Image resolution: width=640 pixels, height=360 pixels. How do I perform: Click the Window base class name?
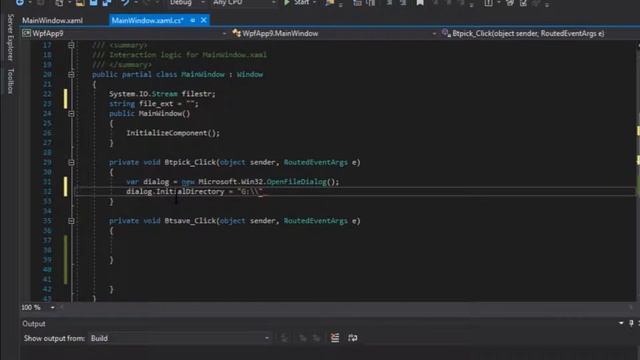[250, 74]
